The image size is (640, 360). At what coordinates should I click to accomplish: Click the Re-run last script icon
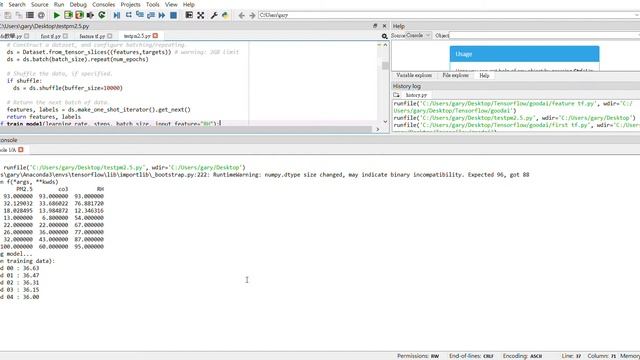click(102, 15)
